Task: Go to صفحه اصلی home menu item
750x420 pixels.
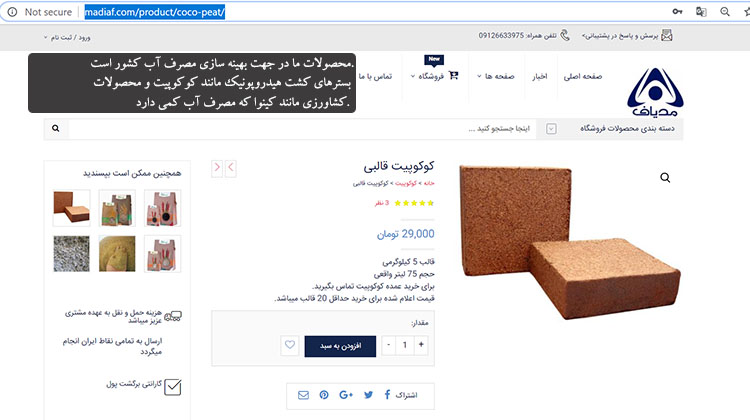Action: click(583, 77)
